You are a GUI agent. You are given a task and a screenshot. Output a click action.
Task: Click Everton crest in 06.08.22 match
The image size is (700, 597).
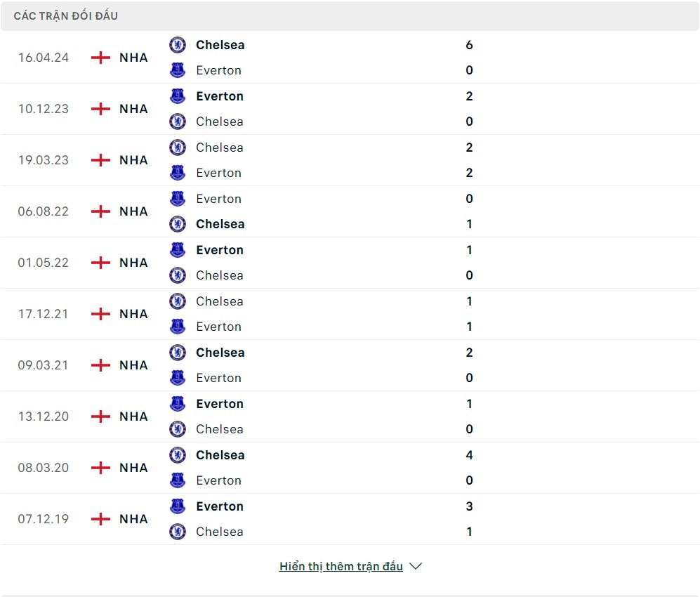pyautogui.click(x=178, y=199)
